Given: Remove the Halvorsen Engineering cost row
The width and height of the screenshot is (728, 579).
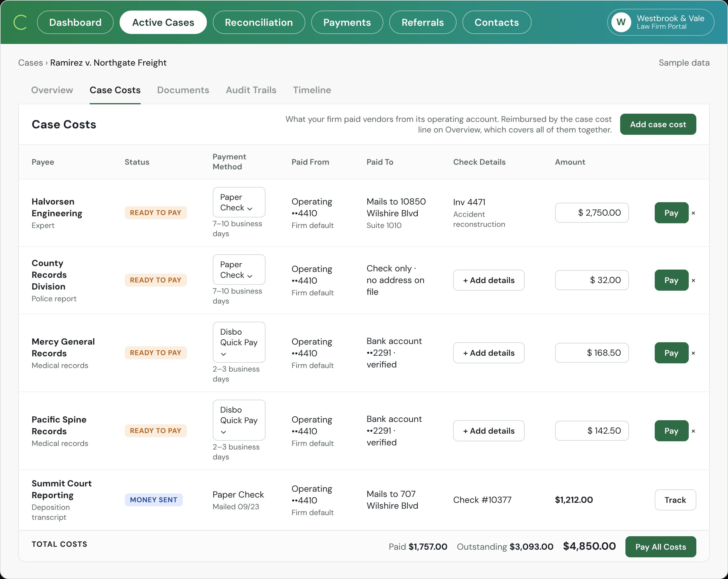Looking at the screenshot, I should click(693, 213).
